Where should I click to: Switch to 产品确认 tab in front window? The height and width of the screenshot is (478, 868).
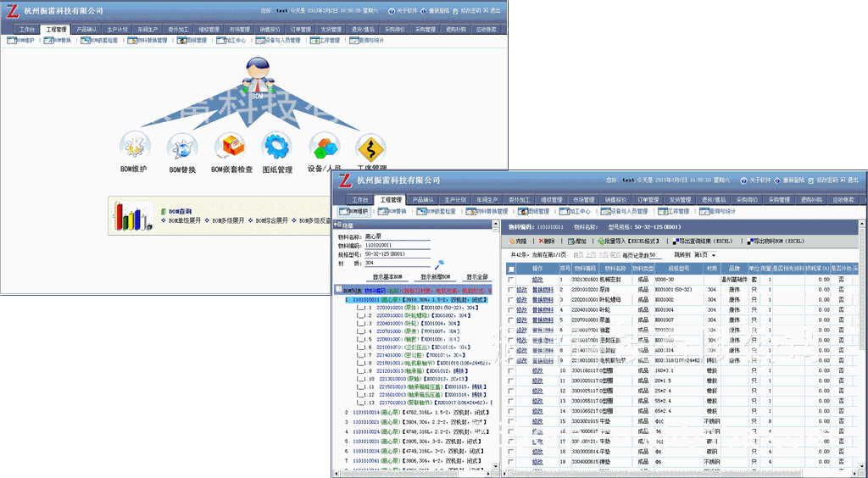(x=423, y=200)
